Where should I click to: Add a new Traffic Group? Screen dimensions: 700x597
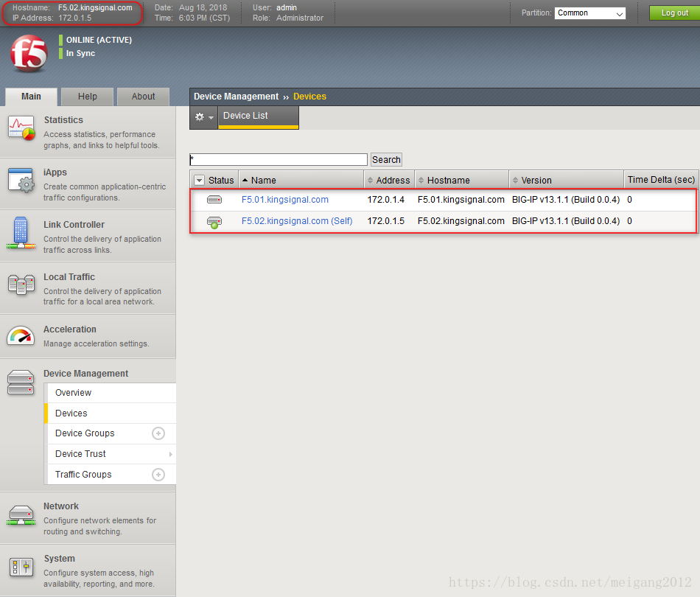[x=158, y=475]
